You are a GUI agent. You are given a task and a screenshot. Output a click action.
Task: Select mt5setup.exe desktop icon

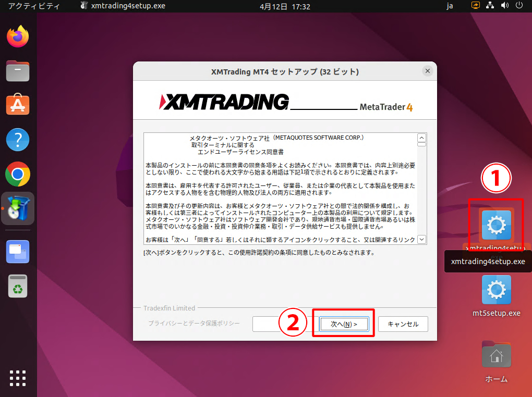pos(496,291)
